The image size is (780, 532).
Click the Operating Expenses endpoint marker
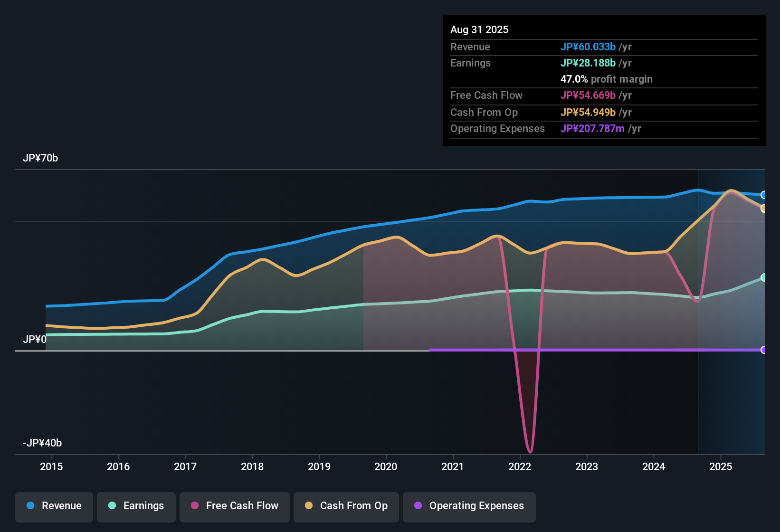[763, 350]
